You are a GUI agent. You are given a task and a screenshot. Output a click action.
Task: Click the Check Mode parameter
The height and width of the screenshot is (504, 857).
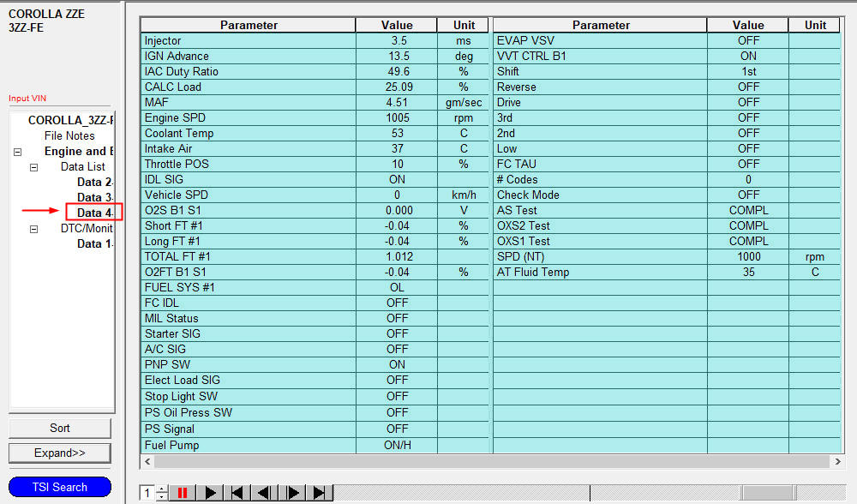(600, 195)
